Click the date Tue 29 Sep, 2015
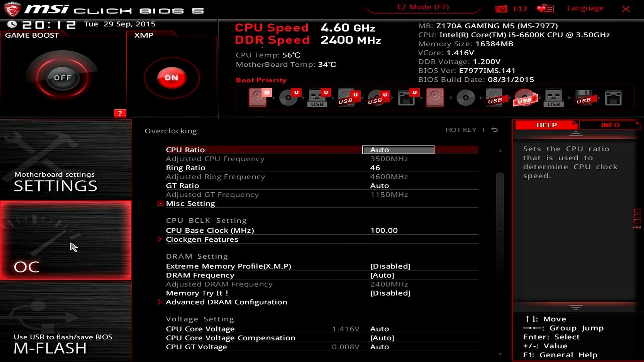Viewport: 644px width, 362px height. (120, 24)
